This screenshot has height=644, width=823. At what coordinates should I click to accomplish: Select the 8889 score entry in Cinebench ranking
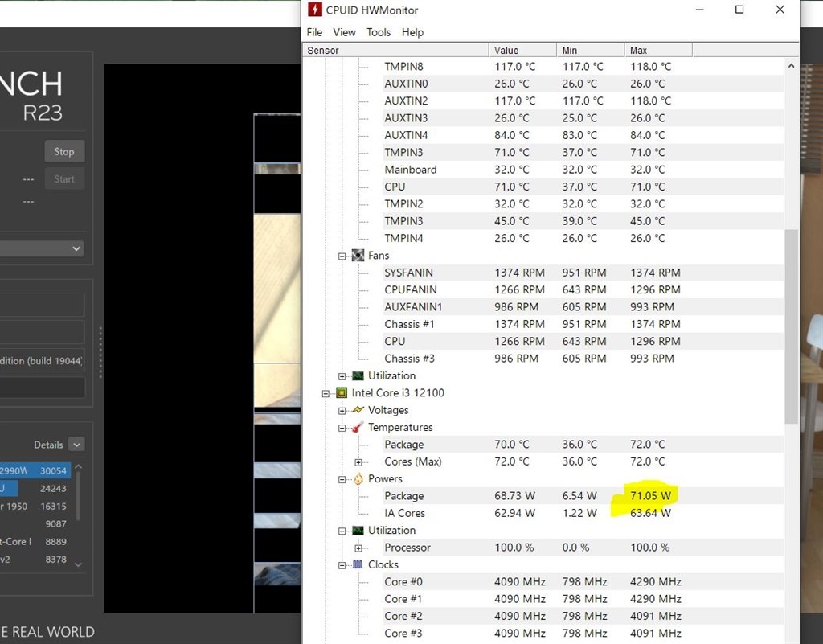[35, 542]
